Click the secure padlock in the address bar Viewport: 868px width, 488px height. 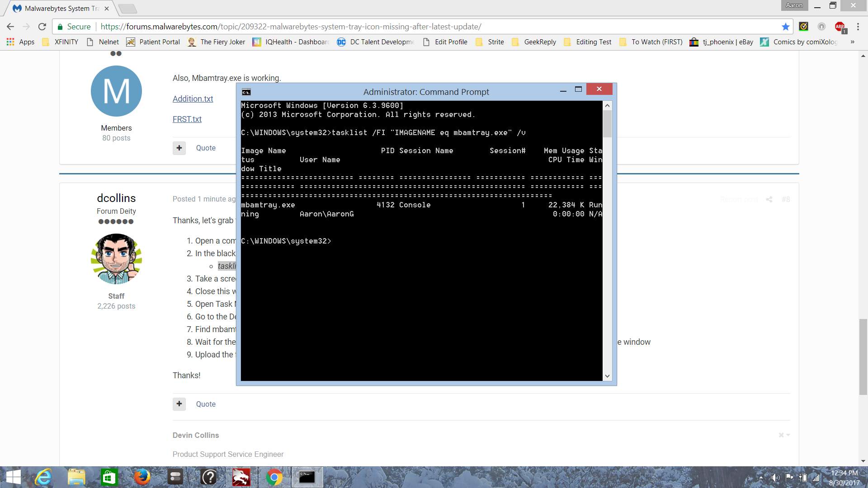[59, 27]
